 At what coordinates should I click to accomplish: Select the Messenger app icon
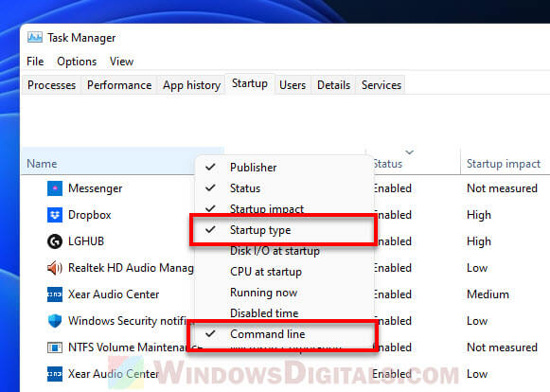click(55, 188)
